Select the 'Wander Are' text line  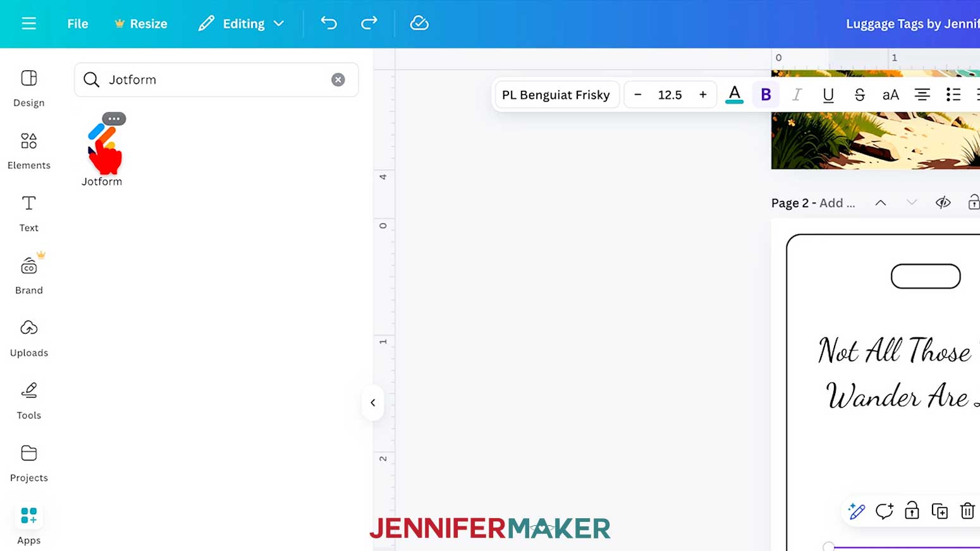897,396
